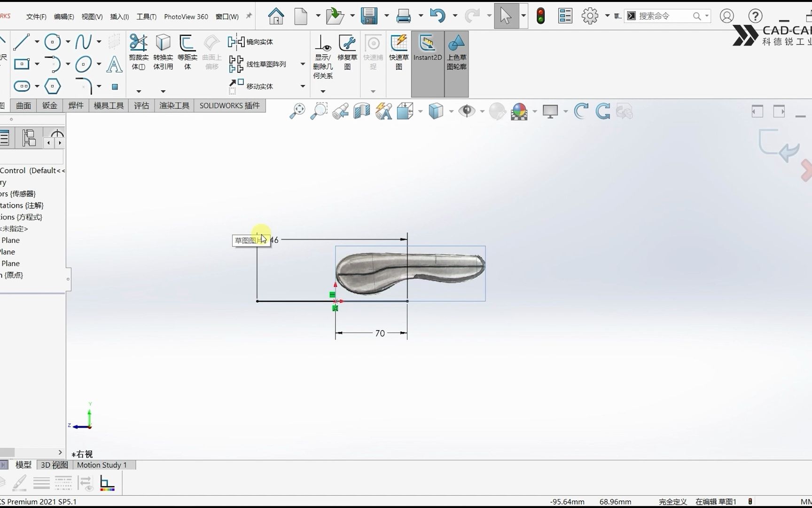Image resolution: width=812 pixels, height=508 pixels.
Task: Select the Line sketch tool
Action: point(21,42)
